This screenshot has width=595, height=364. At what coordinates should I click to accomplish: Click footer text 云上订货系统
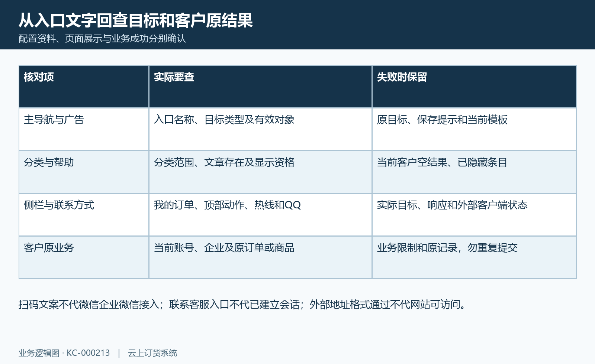(152, 353)
